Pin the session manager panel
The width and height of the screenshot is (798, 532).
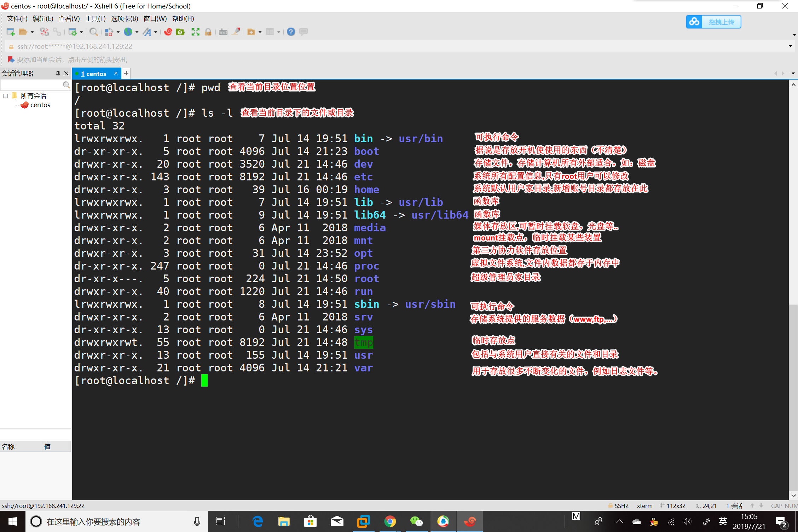58,73
